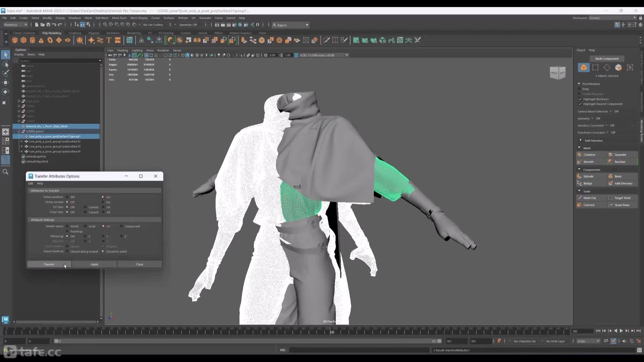The height and width of the screenshot is (362, 644).
Task: Choose Face selection mode in Modeling Toolkit
Action: [619, 67]
